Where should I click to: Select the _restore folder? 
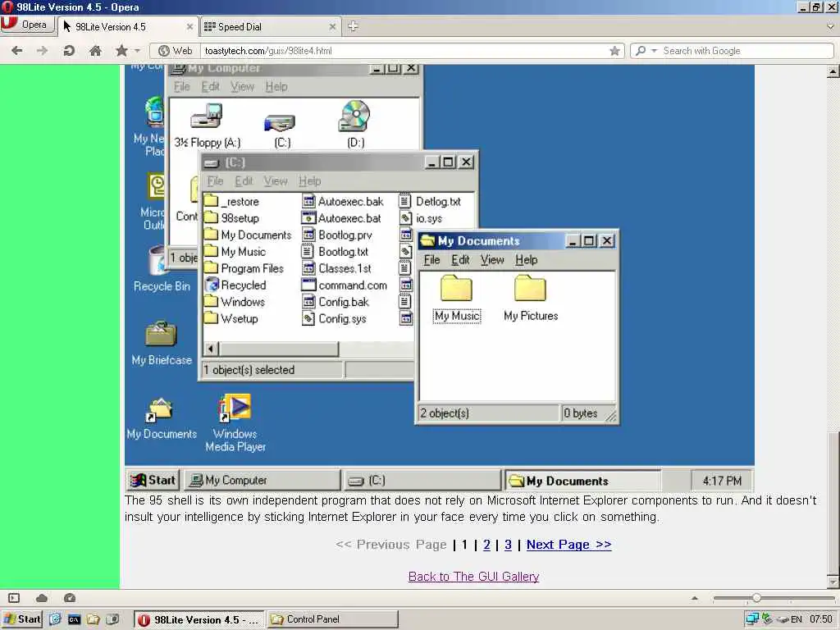tap(232, 202)
